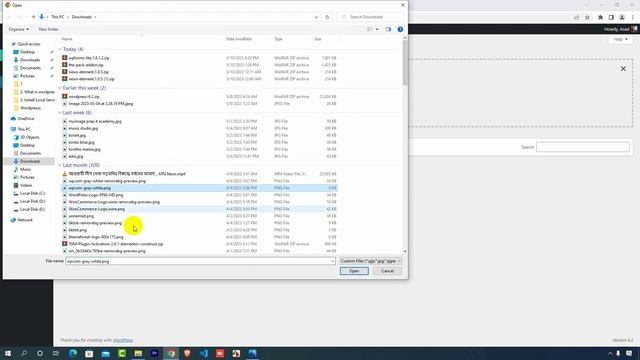
Task: Dismiss the WordPress upload box with X
Action: click(x=623, y=69)
